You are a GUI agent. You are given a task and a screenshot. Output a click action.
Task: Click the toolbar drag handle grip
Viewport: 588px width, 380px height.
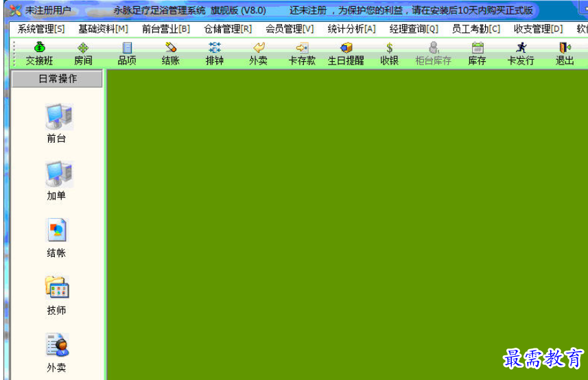click(14, 54)
